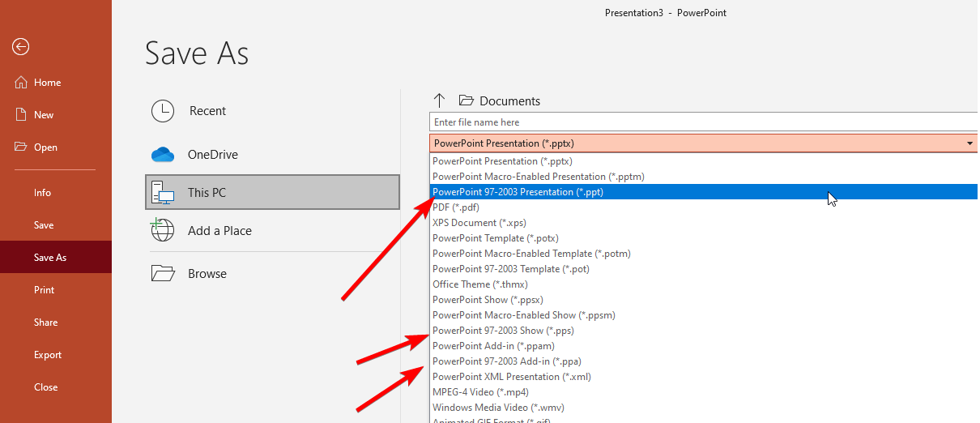Image resolution: width=980 pixels, height=423 pixels.
Task: Select the Recent clock icon
Action: tap(163, 111)
